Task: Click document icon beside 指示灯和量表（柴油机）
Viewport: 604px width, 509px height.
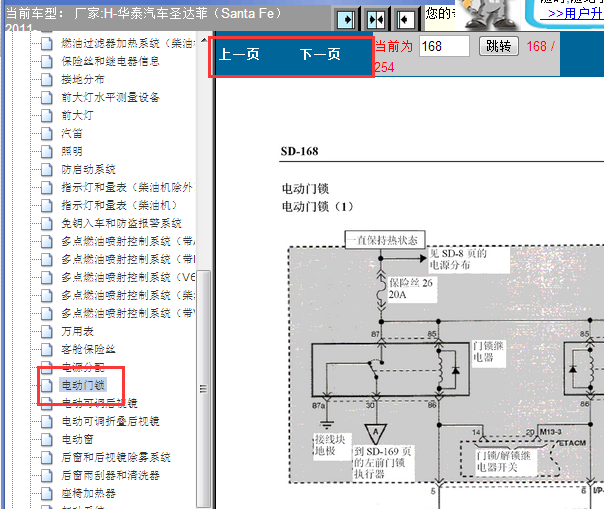Action: pyautogui.click(x=47, y=205)
